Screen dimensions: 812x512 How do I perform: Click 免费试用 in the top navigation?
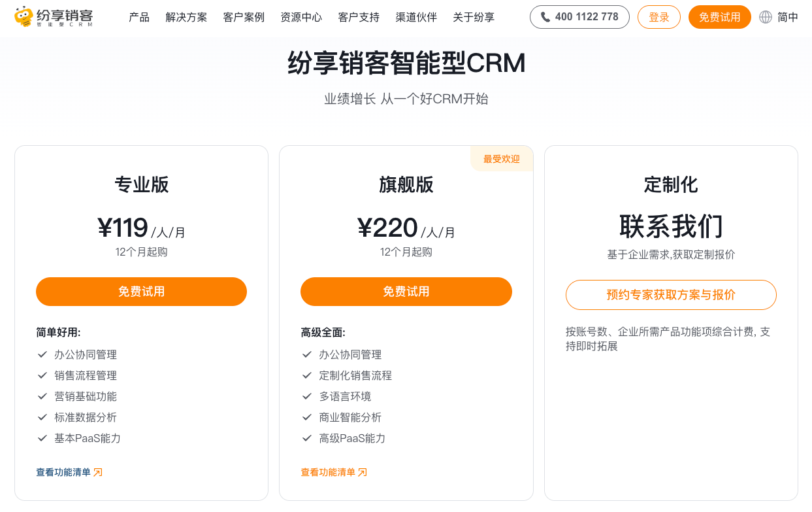click(719, 17)
